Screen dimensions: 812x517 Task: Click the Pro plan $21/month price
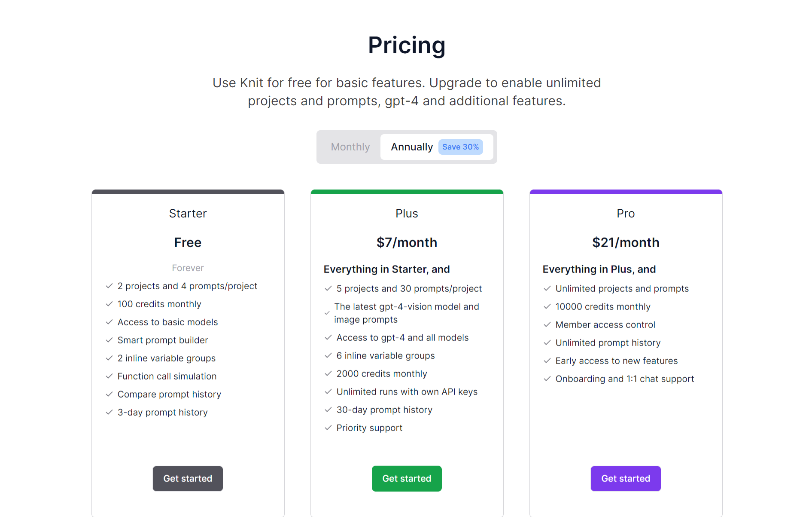pos(625,242)
